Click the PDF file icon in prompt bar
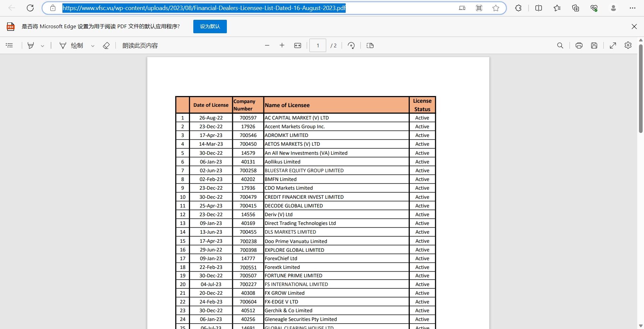The image size is (644, 329). [x=11, y=27]
